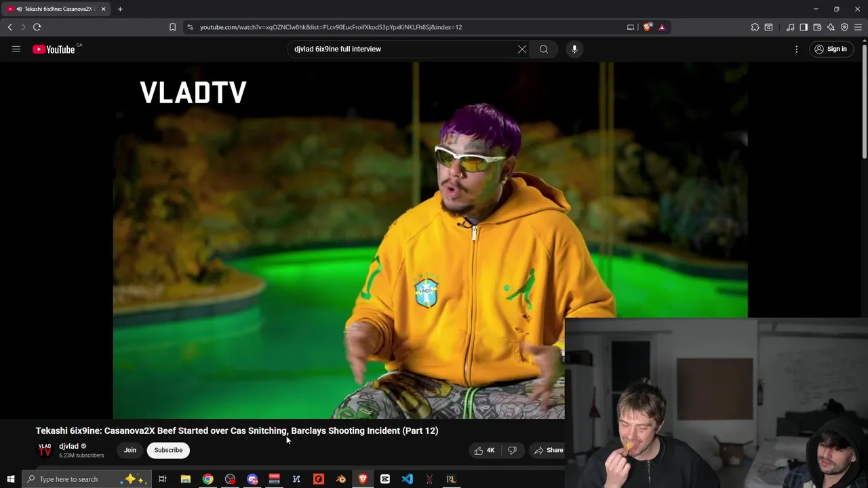Click the Windows taskbar search box
Screen dimensions: 868x488
pyautogui.click(x=86, y=479)
